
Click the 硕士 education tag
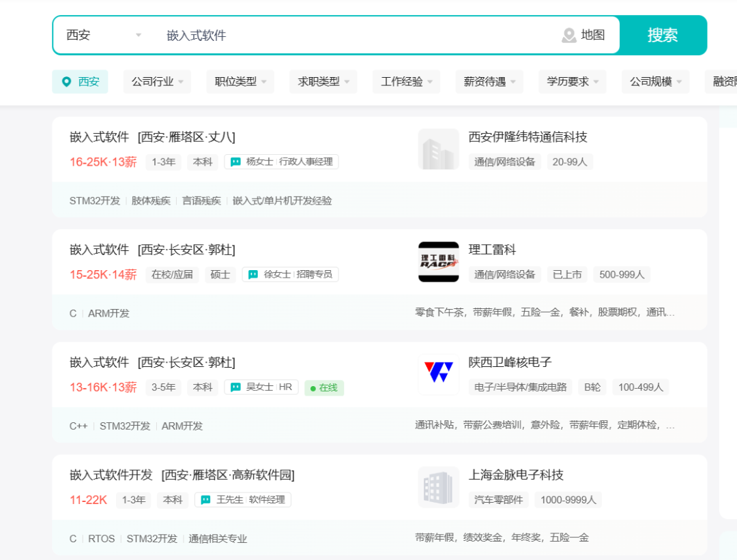tap(220, 274)
